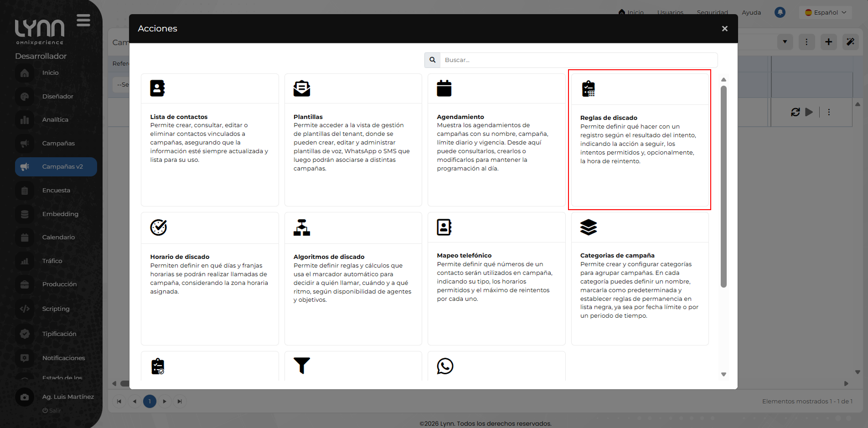Select the Algoritmos de discado diagram icon
The image size is (868, 428).
pos(302,227)
